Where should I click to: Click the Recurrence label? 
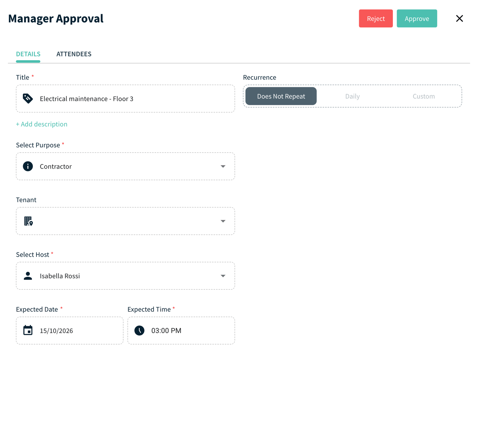260,77
